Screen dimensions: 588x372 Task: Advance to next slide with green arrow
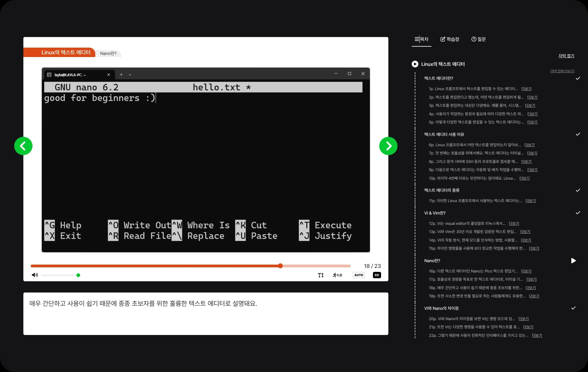pyautogui.click(x=388, y=146)
